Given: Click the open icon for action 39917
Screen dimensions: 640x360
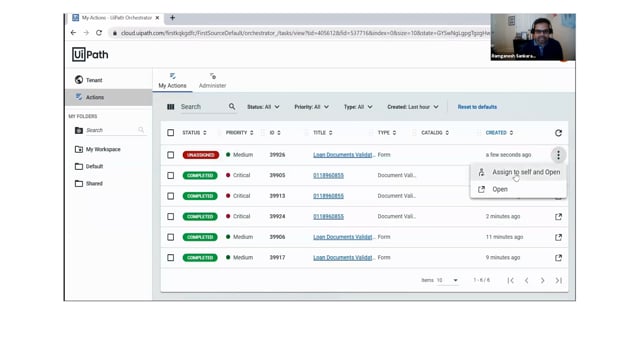Looking at the screenshot, I should pyautogui.click(x=558, y=258).
